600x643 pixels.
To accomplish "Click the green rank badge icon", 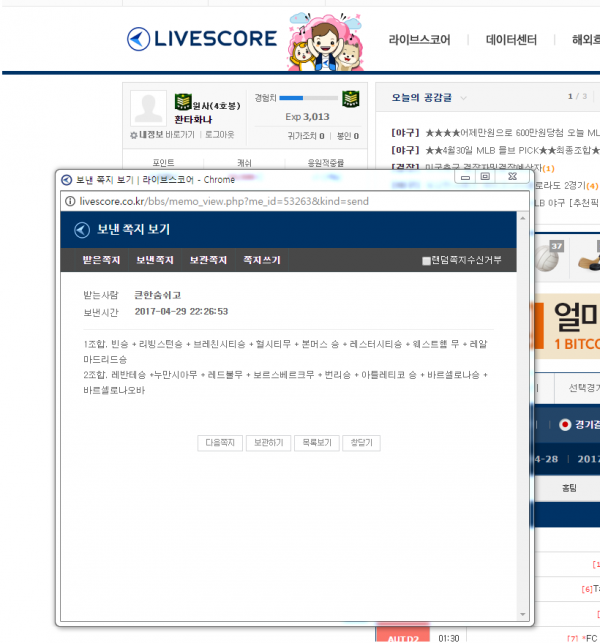I will pyautogui.click(x=183, y=102).
